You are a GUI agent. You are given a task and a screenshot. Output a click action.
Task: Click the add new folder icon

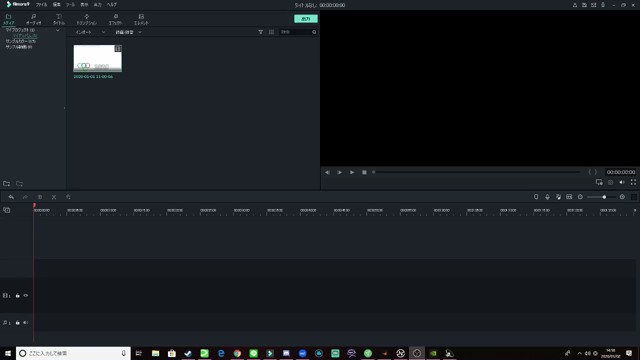[7, 184]
